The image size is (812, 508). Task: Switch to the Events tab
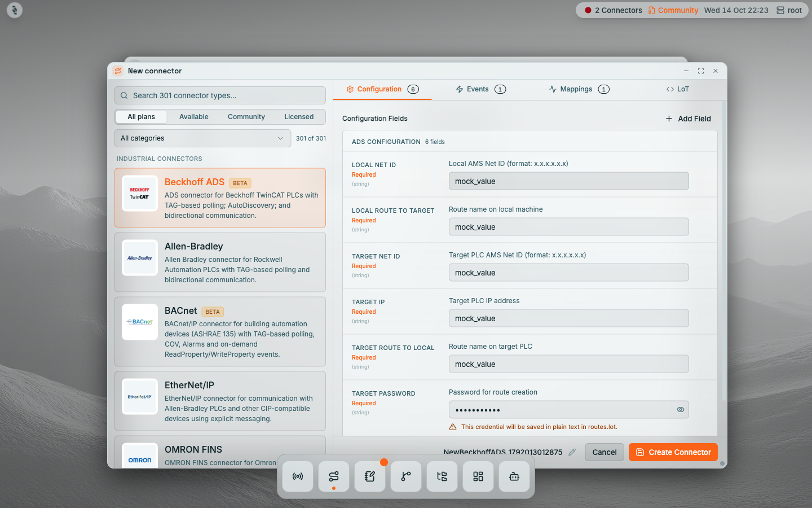tap(480, 89)
